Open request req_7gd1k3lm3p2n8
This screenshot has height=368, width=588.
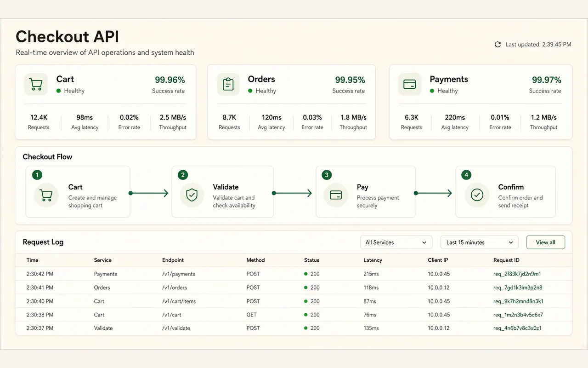pos(518,287)
